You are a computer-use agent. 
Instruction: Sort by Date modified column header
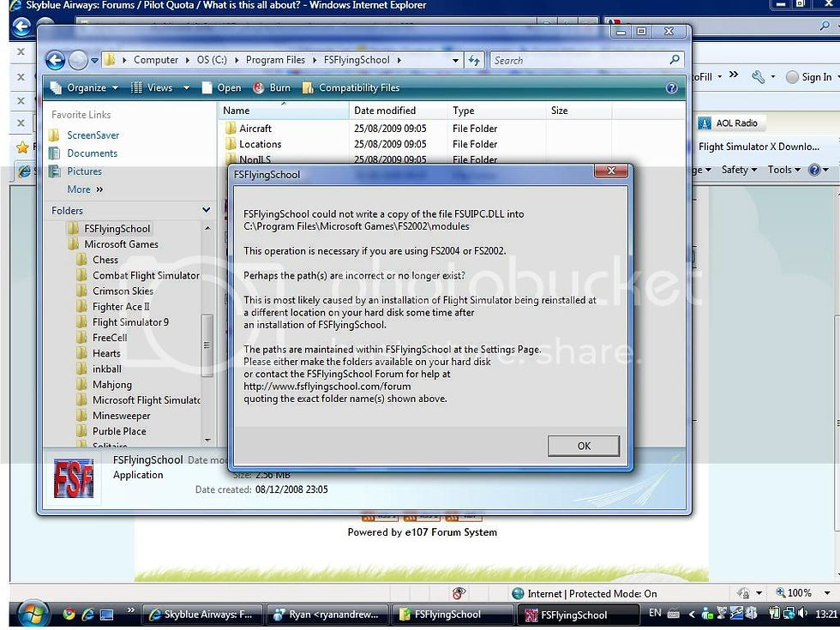pos(398,111)
